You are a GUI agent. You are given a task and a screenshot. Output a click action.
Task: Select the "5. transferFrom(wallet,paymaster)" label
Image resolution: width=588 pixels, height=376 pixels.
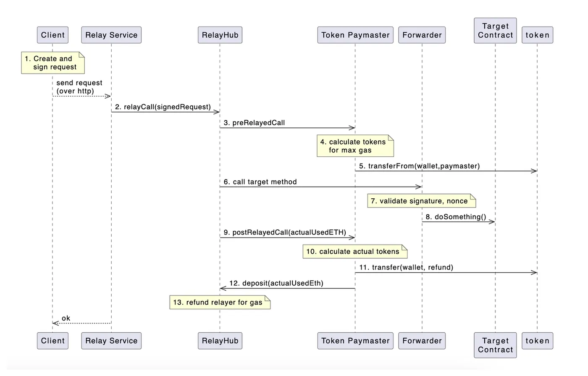[x=419, y=166]
